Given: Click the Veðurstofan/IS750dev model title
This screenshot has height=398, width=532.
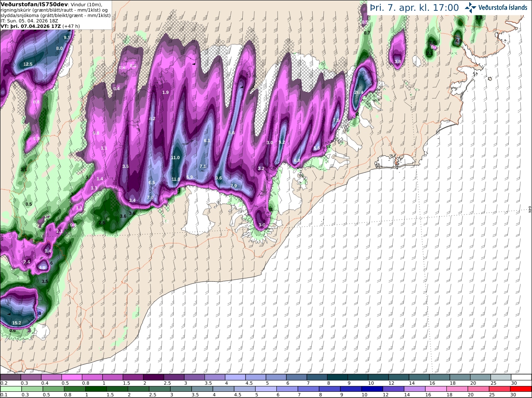Looking at the screenshot, I should [x=32, y=4].
